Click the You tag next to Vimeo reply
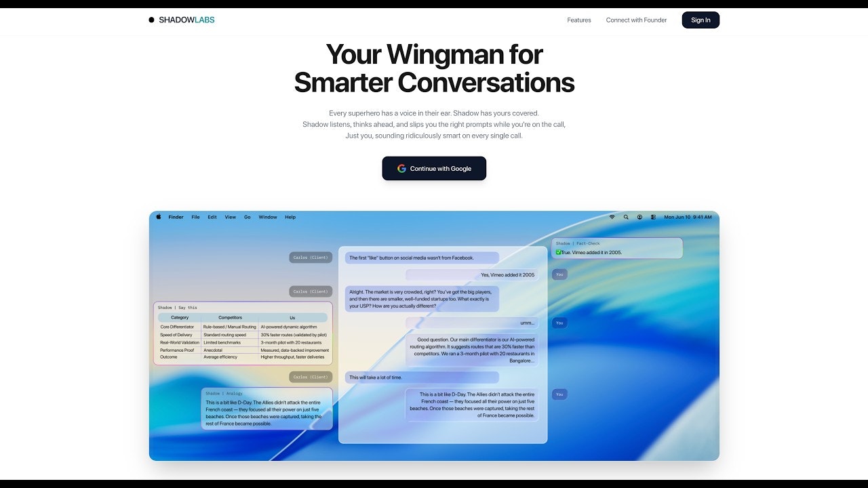This screenshot has width=868, height=488. pos(559,274)
